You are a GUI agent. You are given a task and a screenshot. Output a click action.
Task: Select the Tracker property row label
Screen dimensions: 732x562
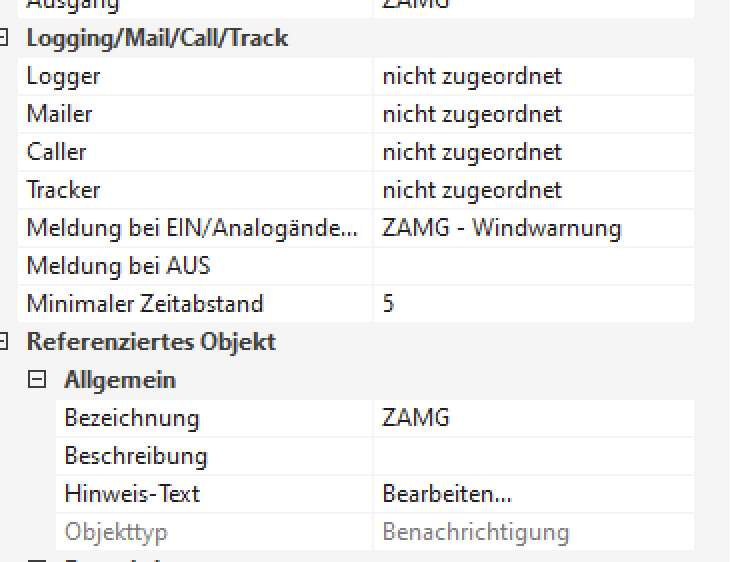[x=63, y=190]
